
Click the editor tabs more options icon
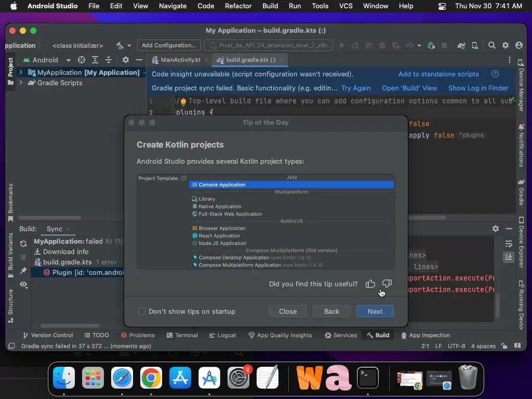(x=509, y=60)
